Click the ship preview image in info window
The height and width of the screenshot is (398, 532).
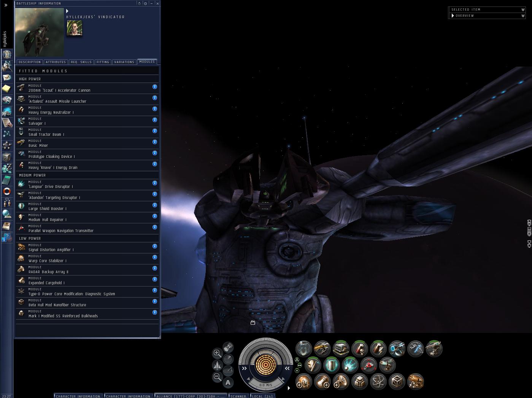click(40, 32)
